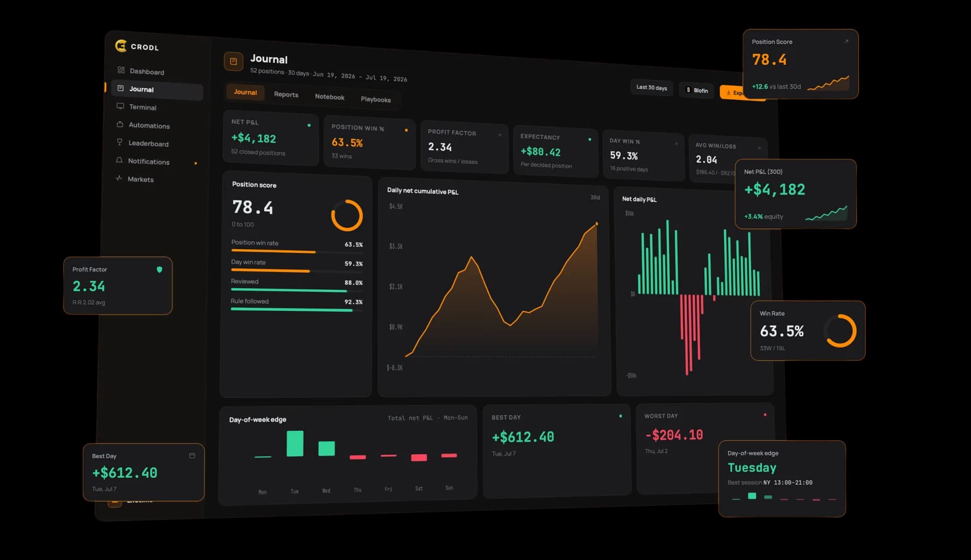Click the Expectancy +$80.42 value
This screenshot has width=971, height=560.
[x=541, y=152]
